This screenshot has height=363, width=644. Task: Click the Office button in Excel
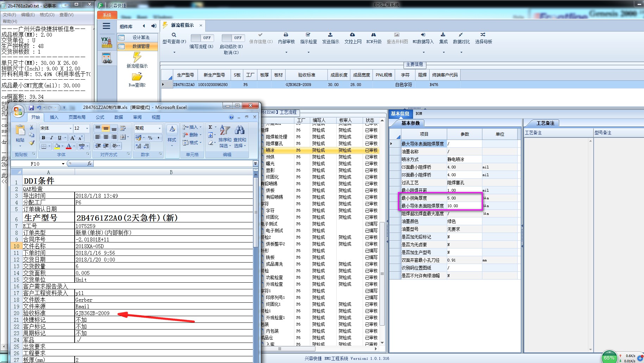pos(18,111)
